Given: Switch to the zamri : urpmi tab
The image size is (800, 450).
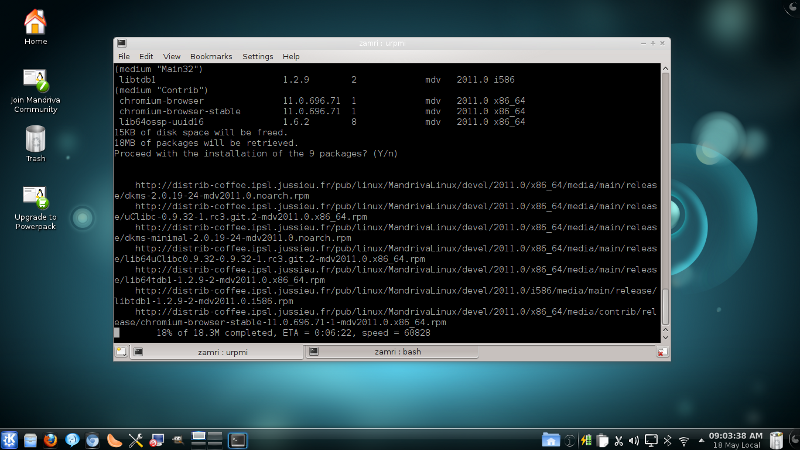Looking at the screenshot, I should 217,352.
